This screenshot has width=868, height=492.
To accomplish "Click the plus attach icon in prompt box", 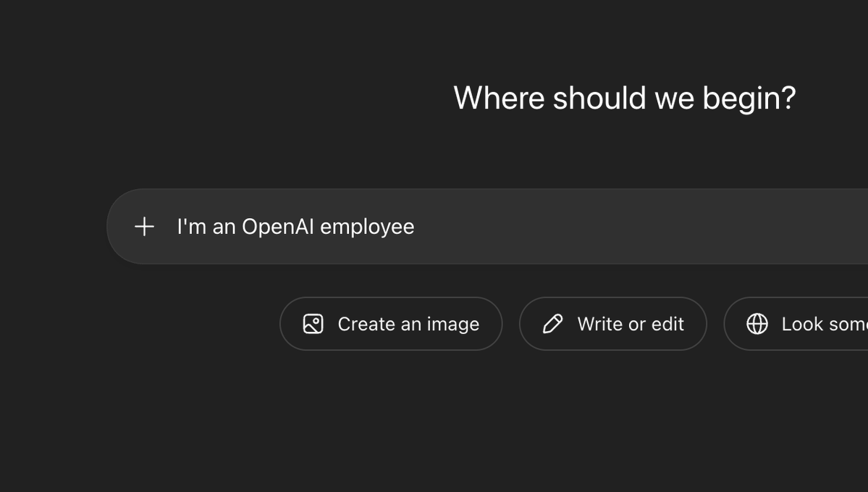I will 145,227.
